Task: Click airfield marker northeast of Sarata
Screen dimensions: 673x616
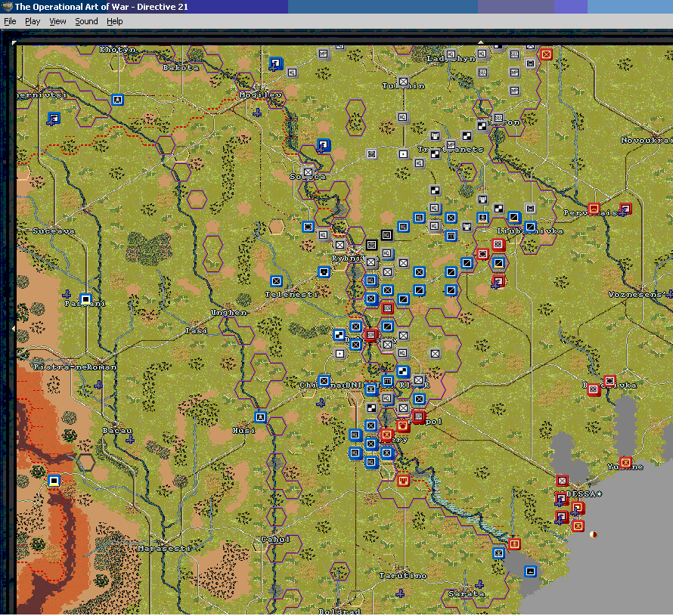Action: (479, 584)
